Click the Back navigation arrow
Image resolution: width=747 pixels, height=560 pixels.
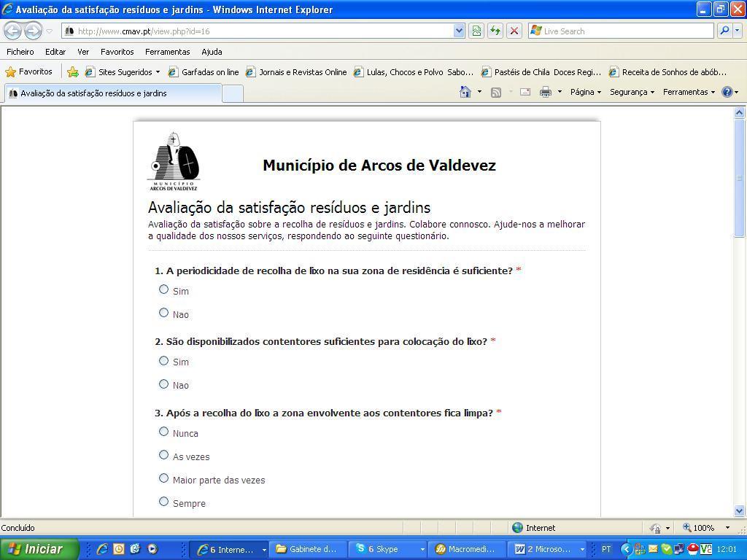click(12, 31)
